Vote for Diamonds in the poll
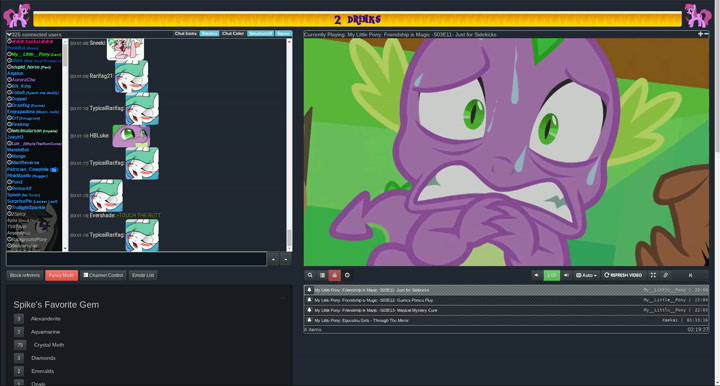This screenshot has width=720, height=386. [18, 358]
